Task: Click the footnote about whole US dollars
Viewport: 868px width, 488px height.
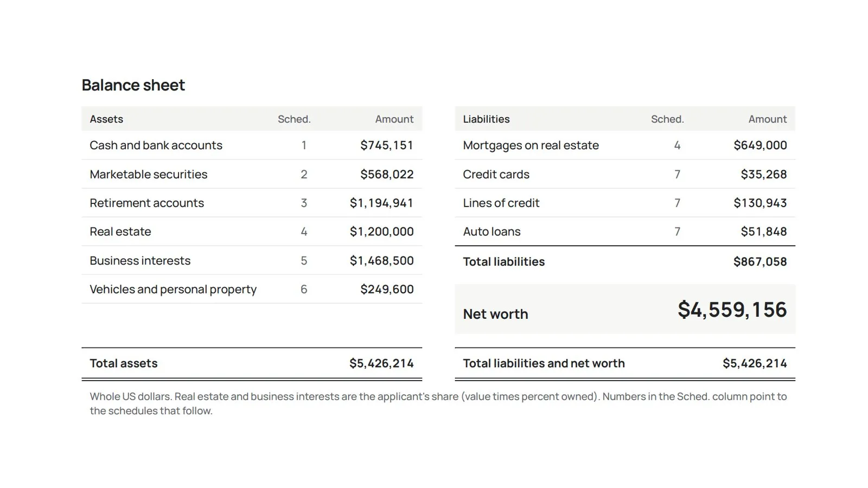Action: (x=438, y=403)
